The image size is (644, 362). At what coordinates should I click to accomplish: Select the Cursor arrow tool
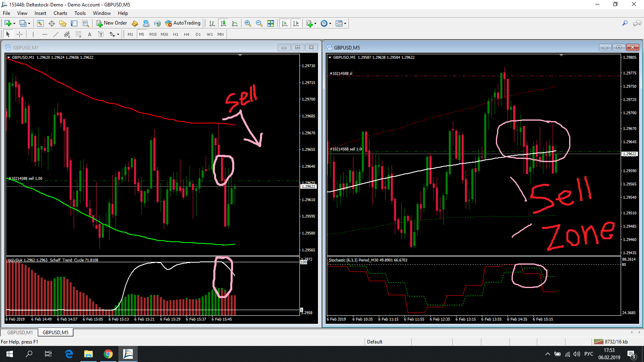[x=8, y=35]
